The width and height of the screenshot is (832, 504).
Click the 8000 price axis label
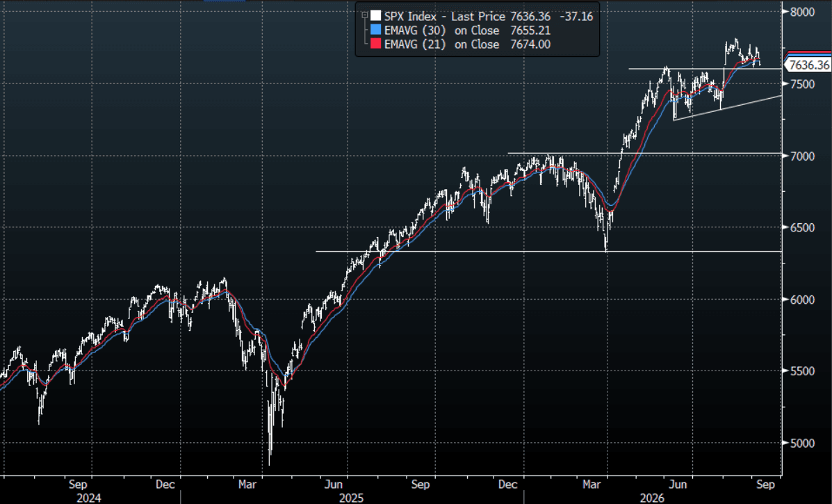[801, 13]
